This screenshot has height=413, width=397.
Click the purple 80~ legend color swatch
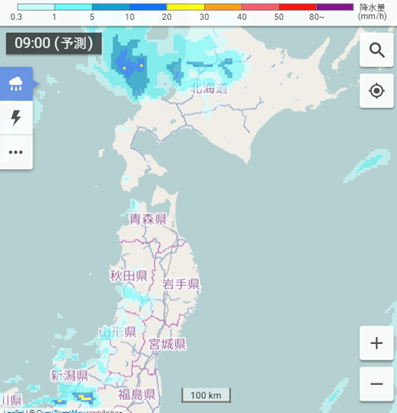click(x=335, y=7)
